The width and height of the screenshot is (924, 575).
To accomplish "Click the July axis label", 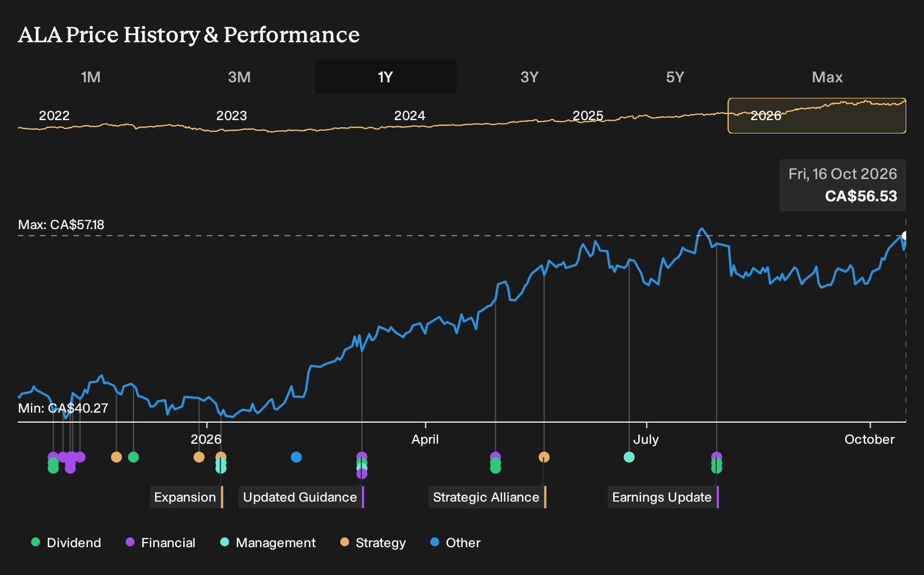I will click(646, 439).
